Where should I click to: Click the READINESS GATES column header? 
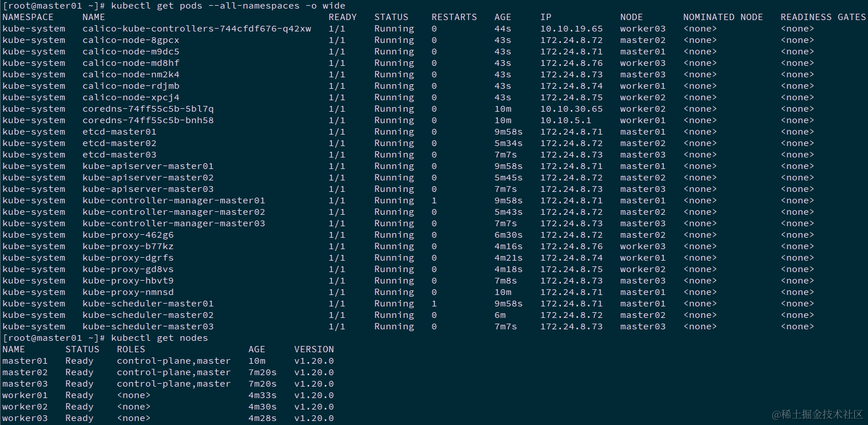pyautogui.click(x=823, y=17)
